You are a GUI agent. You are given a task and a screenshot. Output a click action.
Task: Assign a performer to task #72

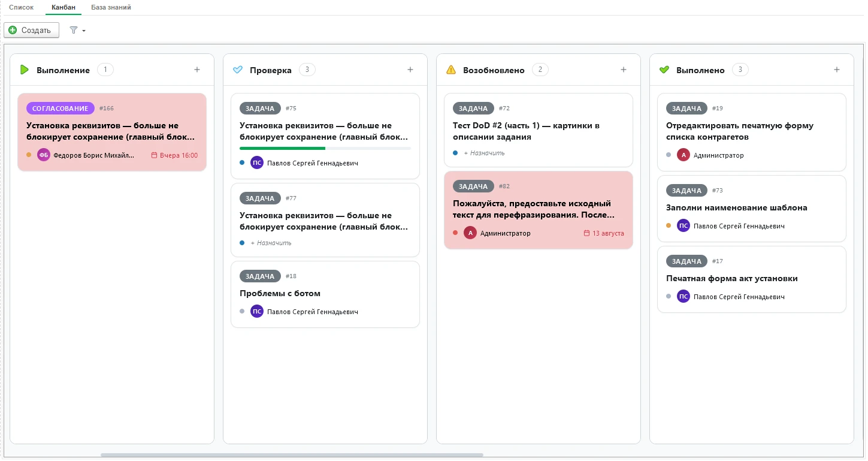(x=484, y=153)
